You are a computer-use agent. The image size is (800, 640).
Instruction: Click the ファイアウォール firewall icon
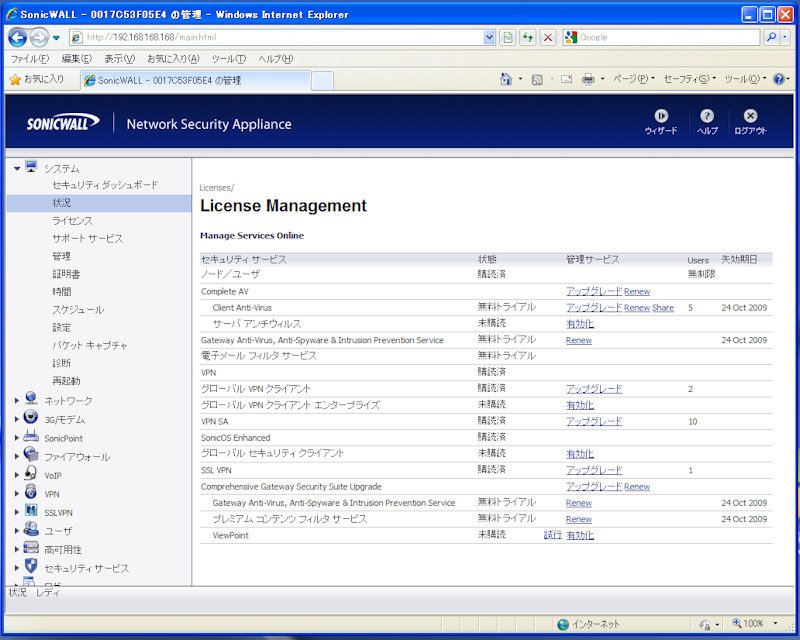(x=31, y=454)
